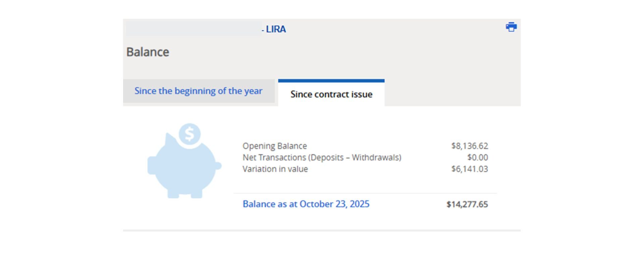This screenshot has width=644, height=254.
Task: Click the piggy bank's snout
Action: pos(152,165)
